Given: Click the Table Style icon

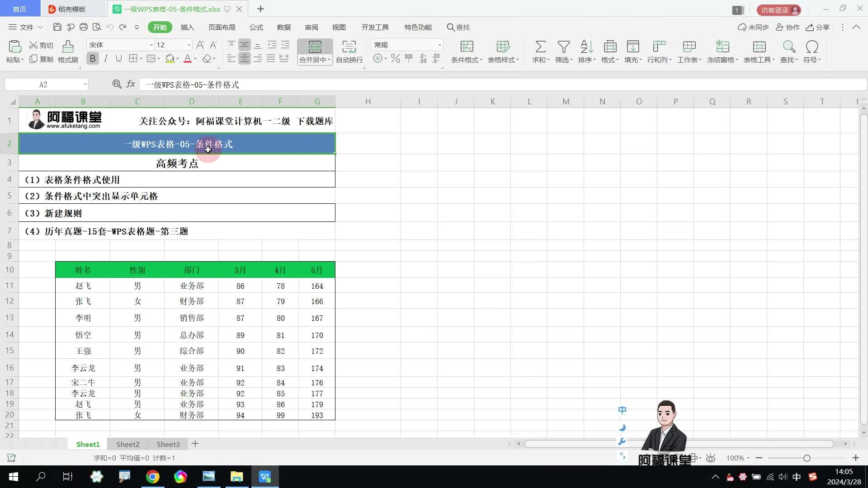Looking at the screenshot, I should pos(503,47).
